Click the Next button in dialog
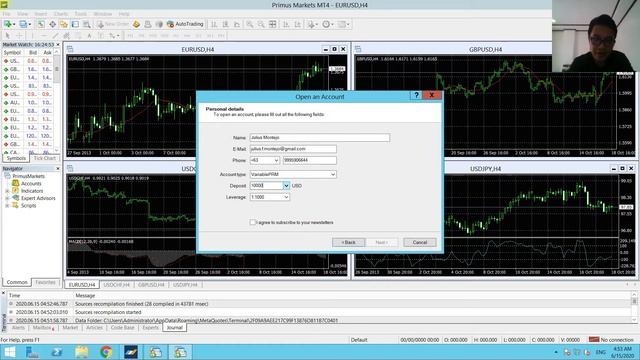Image resolution: width=640 pixels, height=360 pixels. pyautogui.click(x=382, y=242)
